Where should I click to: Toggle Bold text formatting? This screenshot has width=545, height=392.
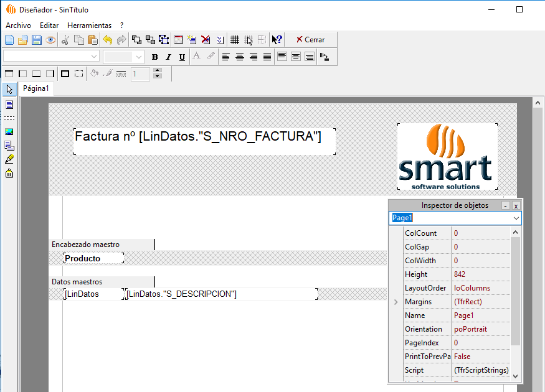point(154,57)
